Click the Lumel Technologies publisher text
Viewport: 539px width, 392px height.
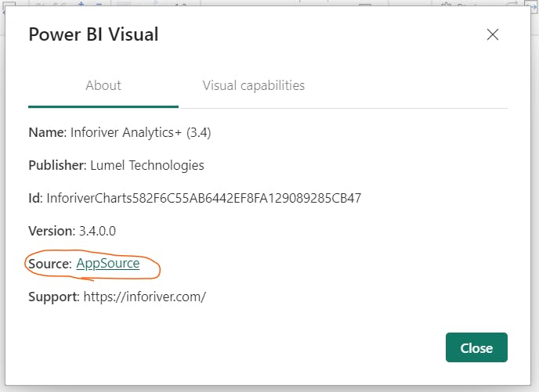coord(147,165)
